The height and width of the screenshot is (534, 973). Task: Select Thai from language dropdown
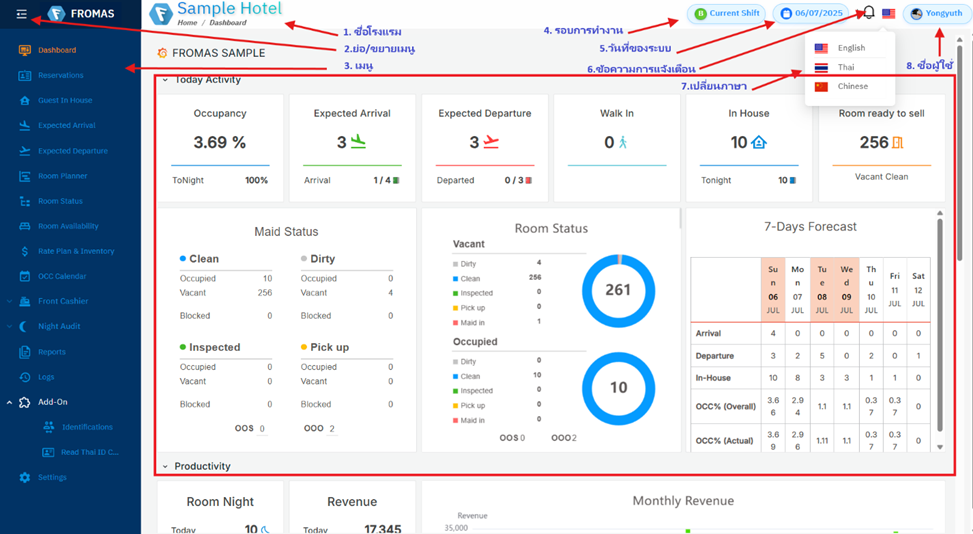tap(845, 67)
